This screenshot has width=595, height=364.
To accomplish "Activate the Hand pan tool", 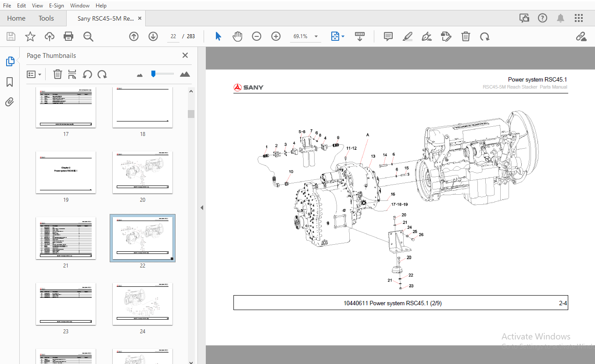I will coord(237,36).
